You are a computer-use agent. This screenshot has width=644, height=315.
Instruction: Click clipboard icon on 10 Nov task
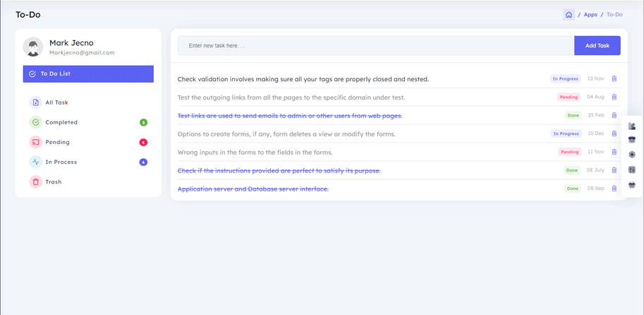tap(614, 78)
